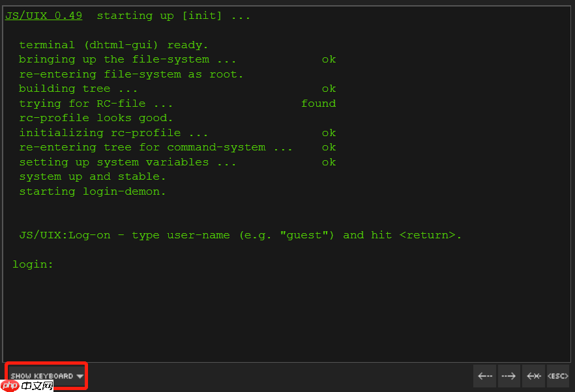Screen dimensions: 575x392
Task: Follow the JS/UIX 0.49 underlined link
Action: pyautogui.click(x=43, y=15)
